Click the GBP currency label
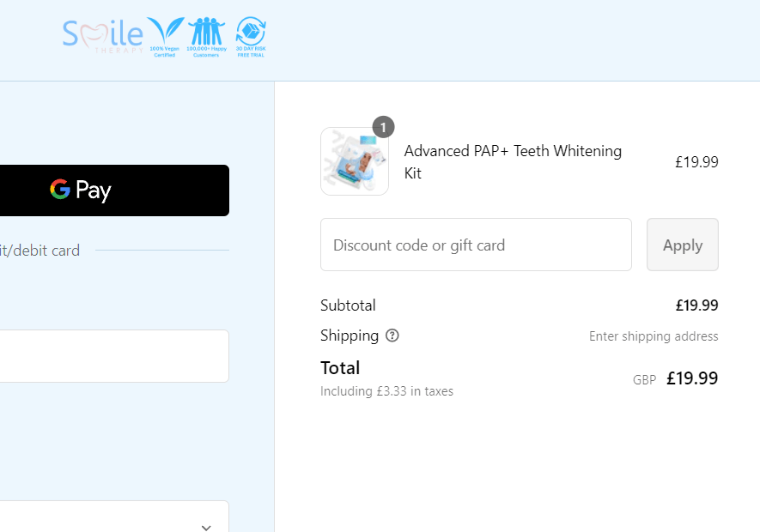This screenshot has width=760, height=532. click(x=644, y=380)
